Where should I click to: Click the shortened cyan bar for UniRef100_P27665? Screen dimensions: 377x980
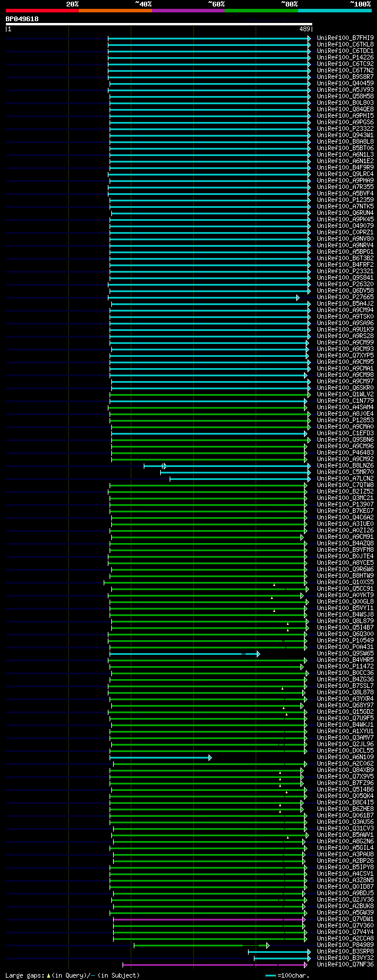pos(204,297)
